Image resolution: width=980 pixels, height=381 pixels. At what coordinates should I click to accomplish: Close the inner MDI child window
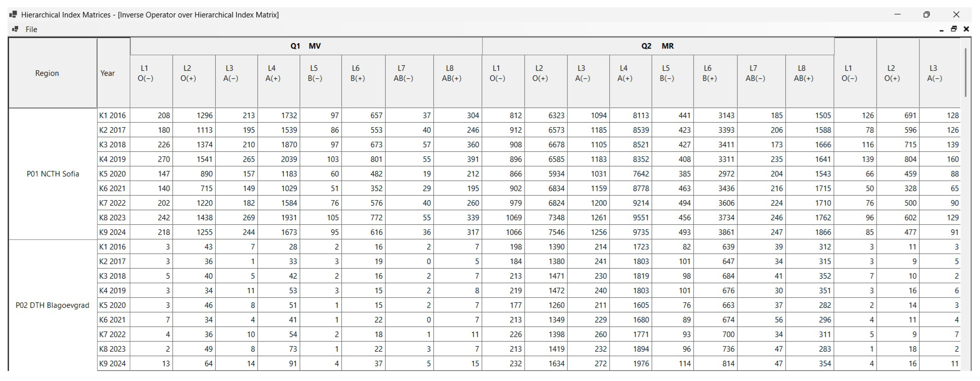click(966, 29)
